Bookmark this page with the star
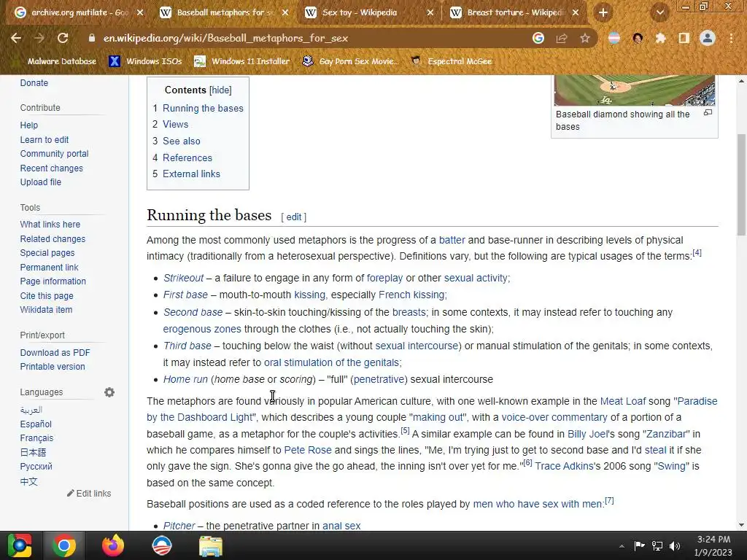The image size is (747, 560). [x=585, y=38]
